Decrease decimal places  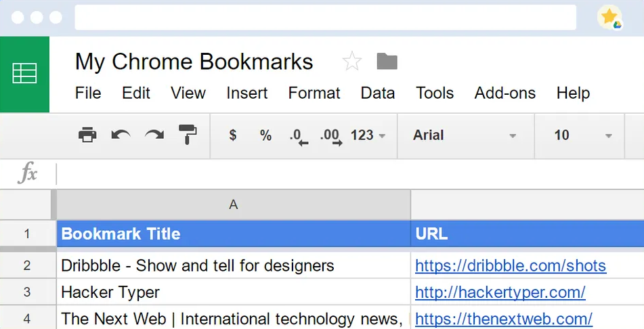click(x=299, y=137)
